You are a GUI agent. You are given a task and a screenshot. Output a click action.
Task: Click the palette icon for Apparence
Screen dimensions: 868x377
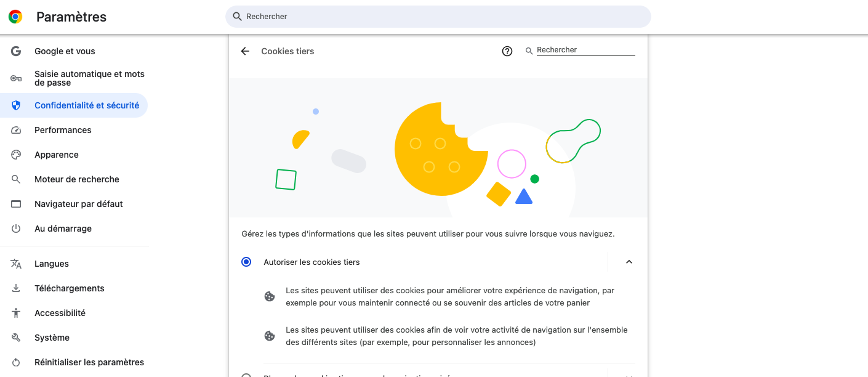pos(16,155)
